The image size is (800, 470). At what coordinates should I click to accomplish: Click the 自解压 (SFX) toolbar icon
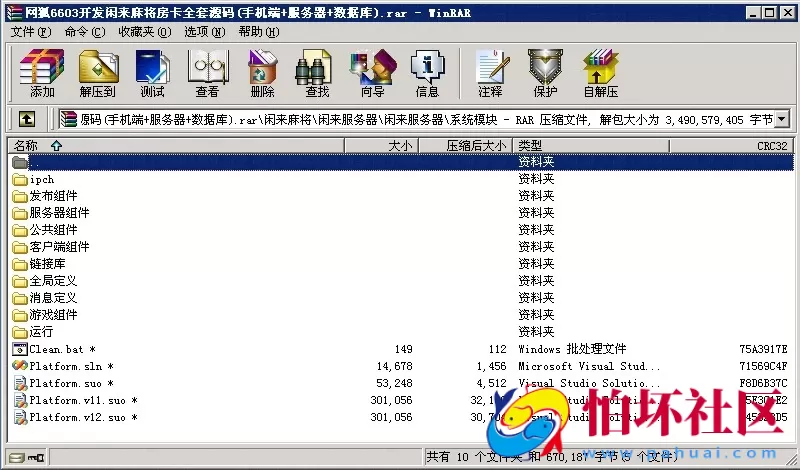pos(601,73)
